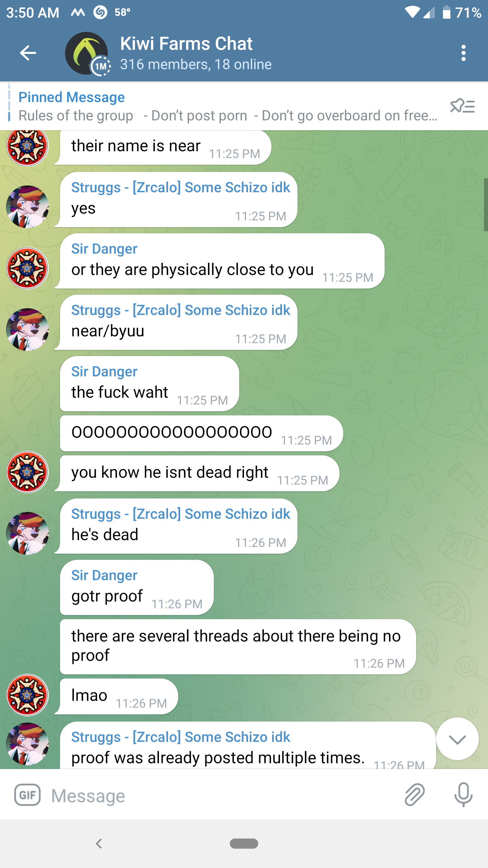
Task: Tap the back arrow in chat header
Action: [x=28, y=53]
